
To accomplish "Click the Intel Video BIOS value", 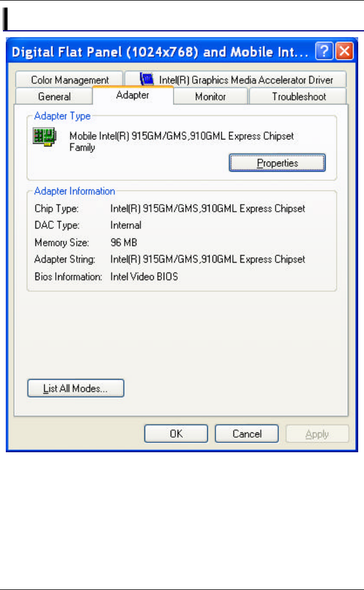I will coord(144,277).
